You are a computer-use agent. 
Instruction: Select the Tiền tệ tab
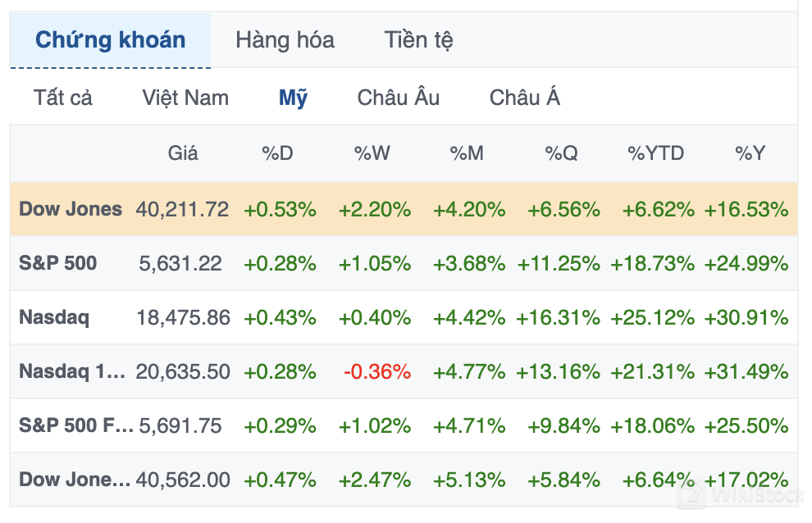(418, 40)
